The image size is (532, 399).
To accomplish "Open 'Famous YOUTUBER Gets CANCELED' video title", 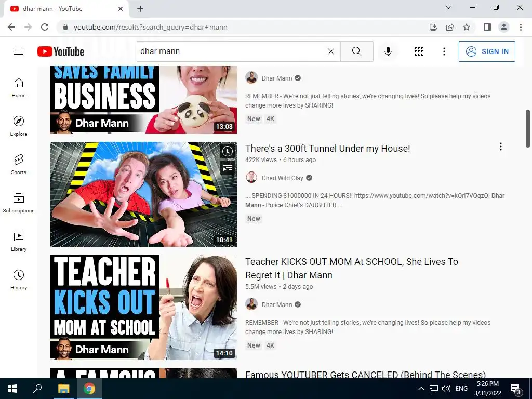I will (x=365, y=374).
